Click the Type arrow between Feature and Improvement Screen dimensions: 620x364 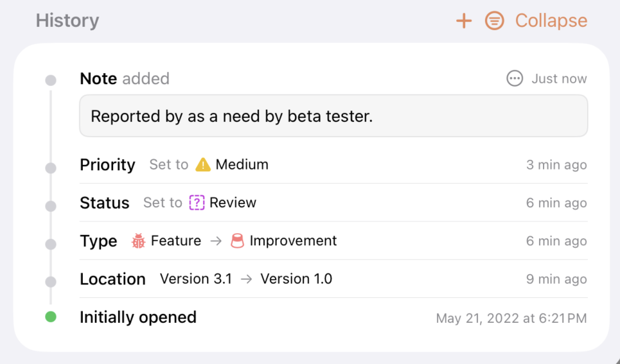click(216, 241)
